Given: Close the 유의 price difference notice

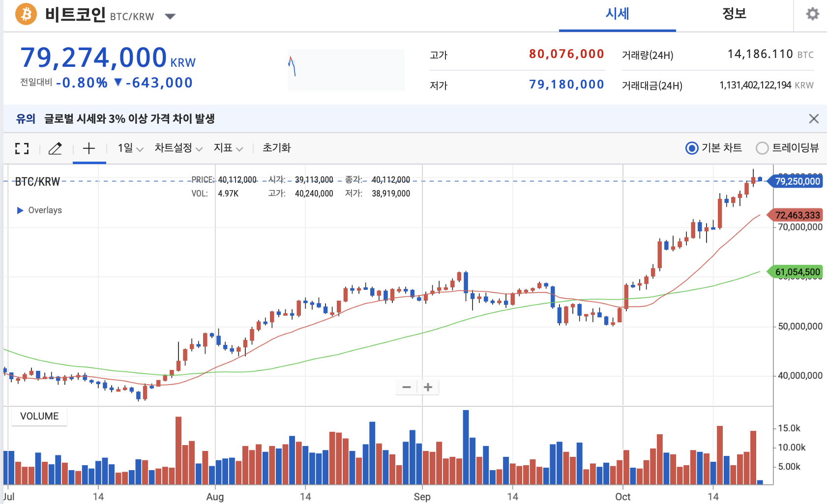Looking at the screenshot, I should point(814,118).
